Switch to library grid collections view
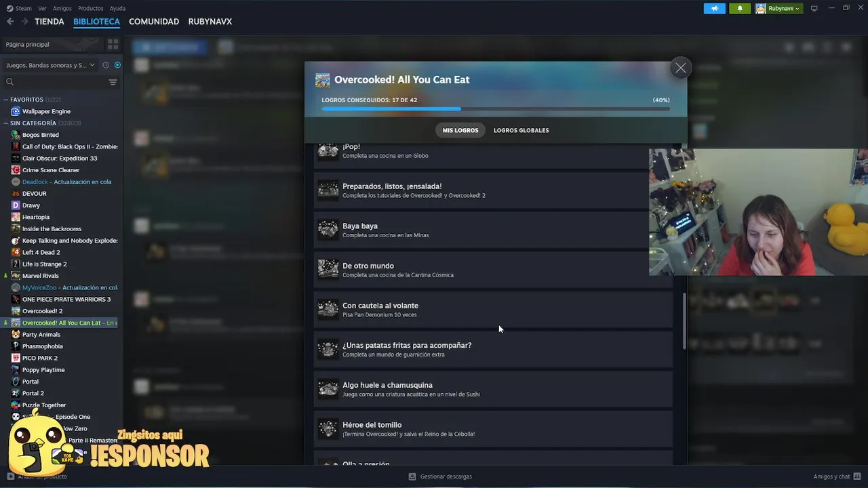Viewport: 868px width, 488px height. (x=113, y=44)
